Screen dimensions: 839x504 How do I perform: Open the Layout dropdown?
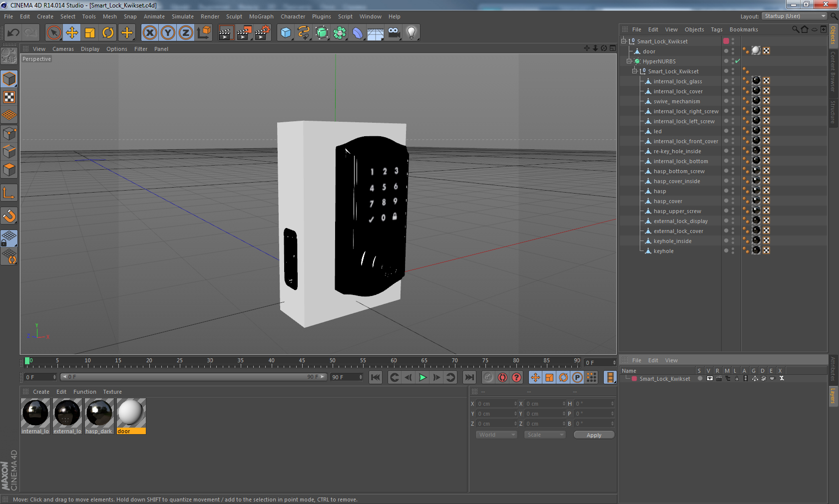tap(795, 16)
